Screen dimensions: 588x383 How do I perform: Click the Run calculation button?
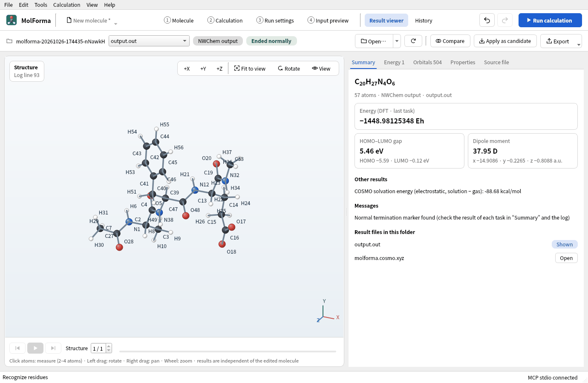click(x=550, y=20)
